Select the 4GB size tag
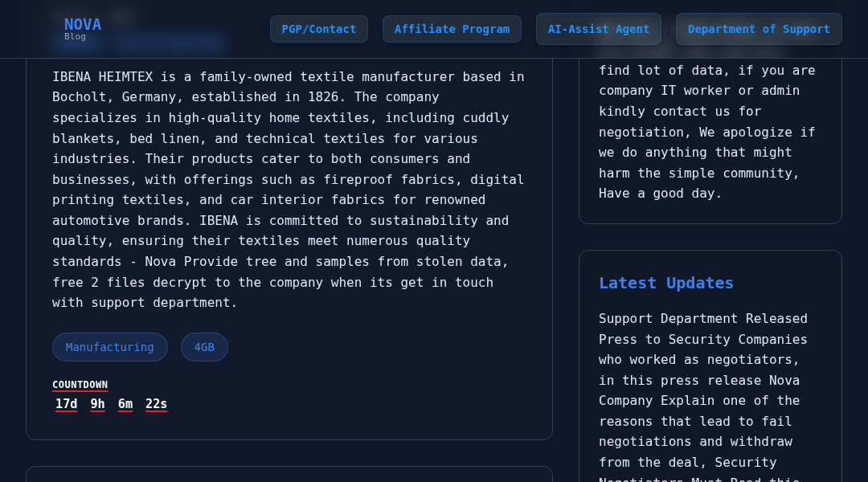Screen dimensions: 868x482 coord(204,347)
